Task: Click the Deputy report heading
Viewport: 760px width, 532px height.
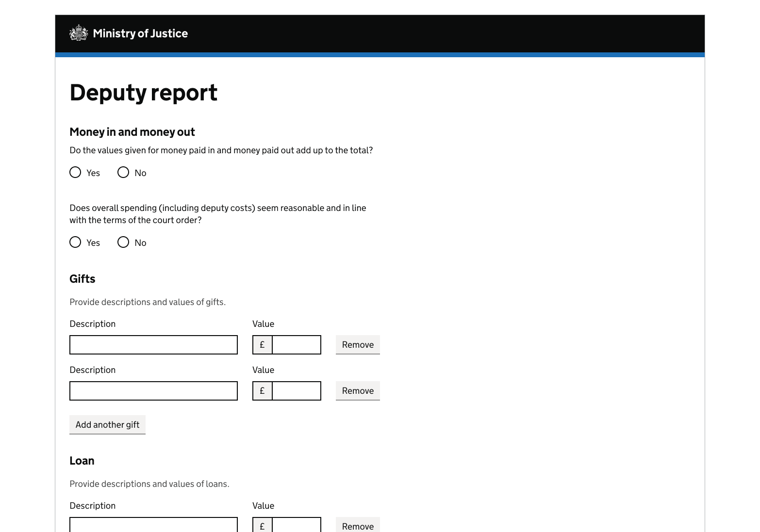Action: 143,93
